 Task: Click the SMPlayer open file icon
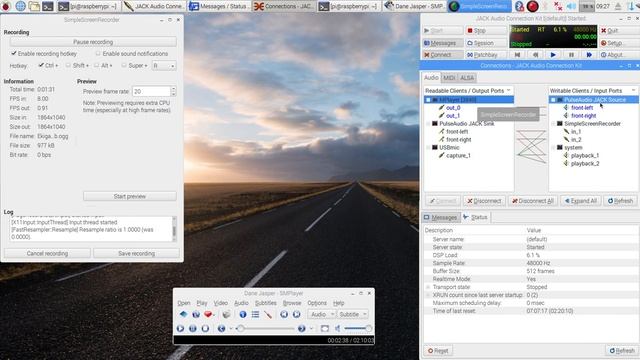(x=183, y=314)
